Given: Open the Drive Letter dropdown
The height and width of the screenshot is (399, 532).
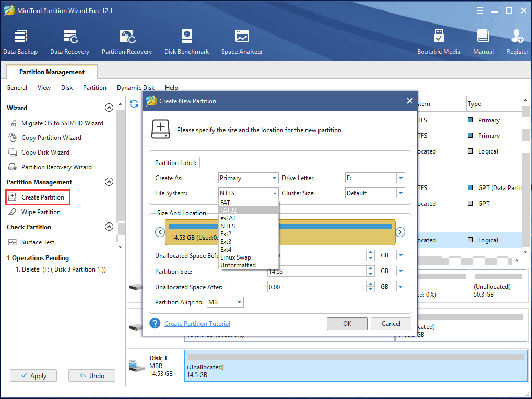Looking at the screenshot, I should 400,178.
